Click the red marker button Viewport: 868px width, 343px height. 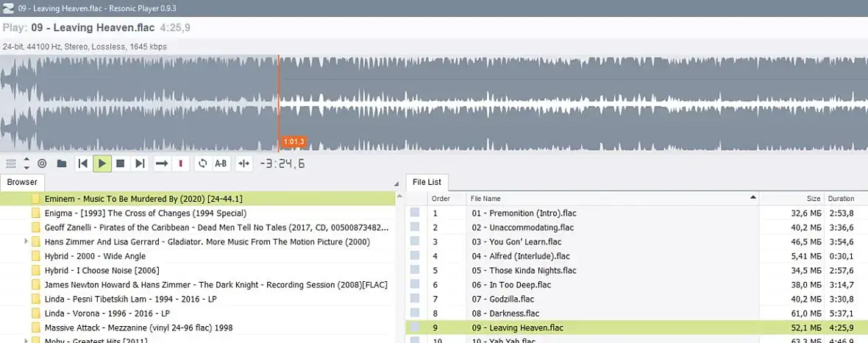pyautogui.click(x=180, y=163)
